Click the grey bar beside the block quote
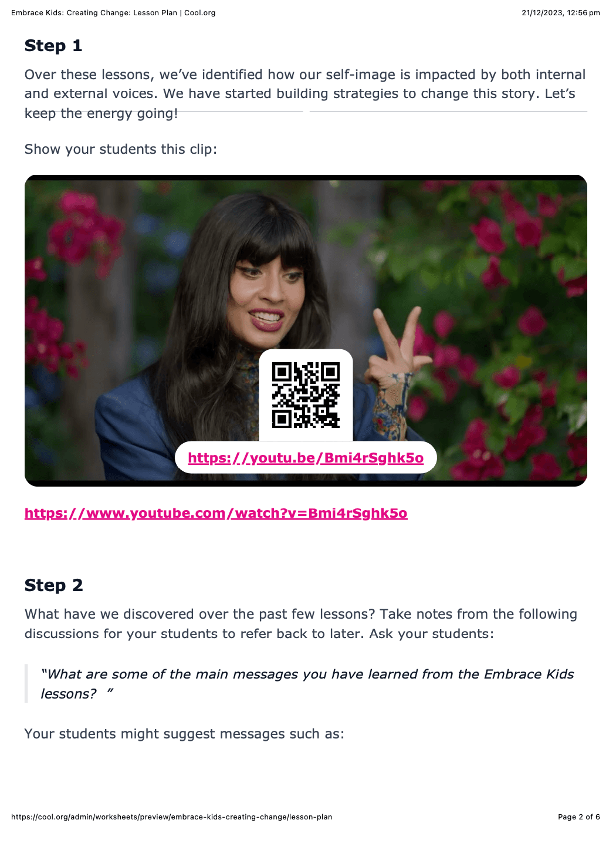This screenshot has height=857, width=616. point(26,684)
